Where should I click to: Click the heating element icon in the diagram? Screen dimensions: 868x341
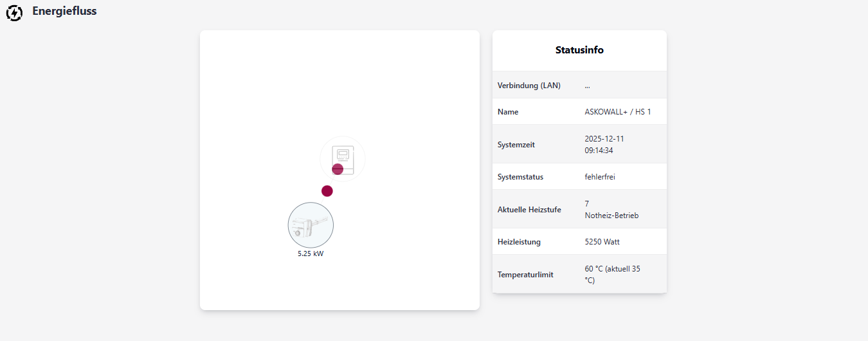pos(310,225)
